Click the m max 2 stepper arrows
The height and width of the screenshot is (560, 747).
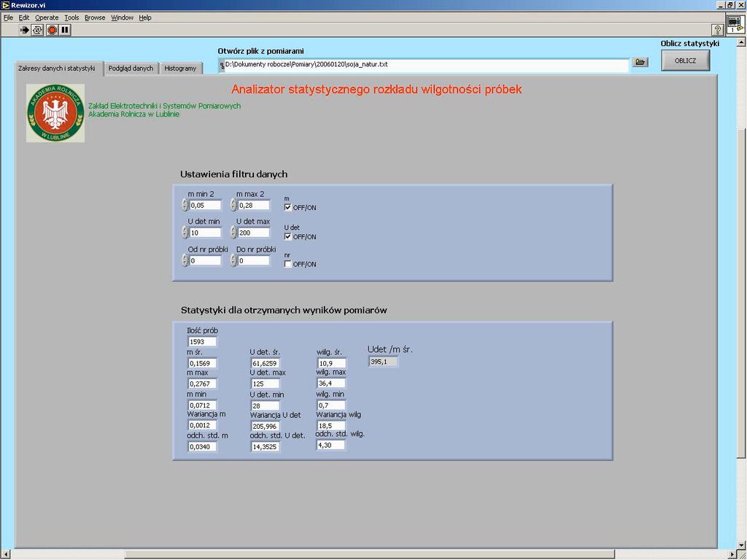click(233, 205)
